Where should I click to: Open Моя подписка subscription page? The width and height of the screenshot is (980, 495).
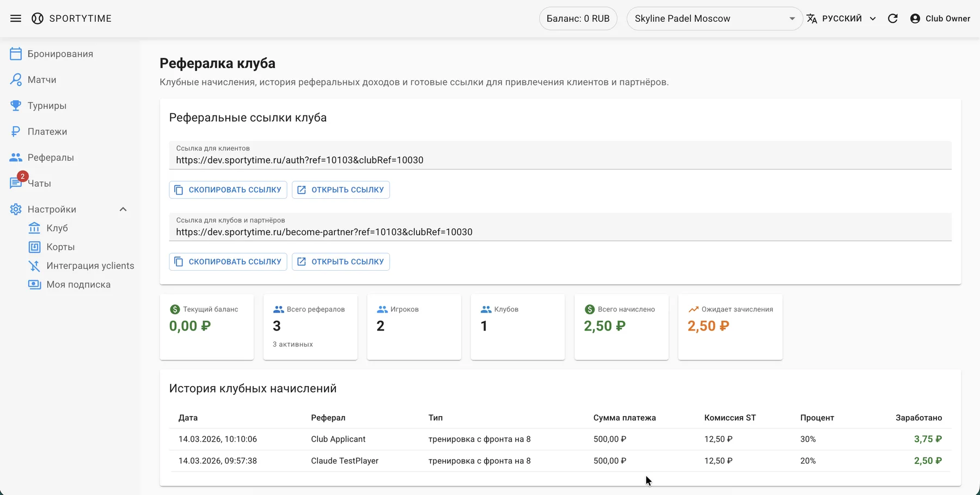coord(78,285)
